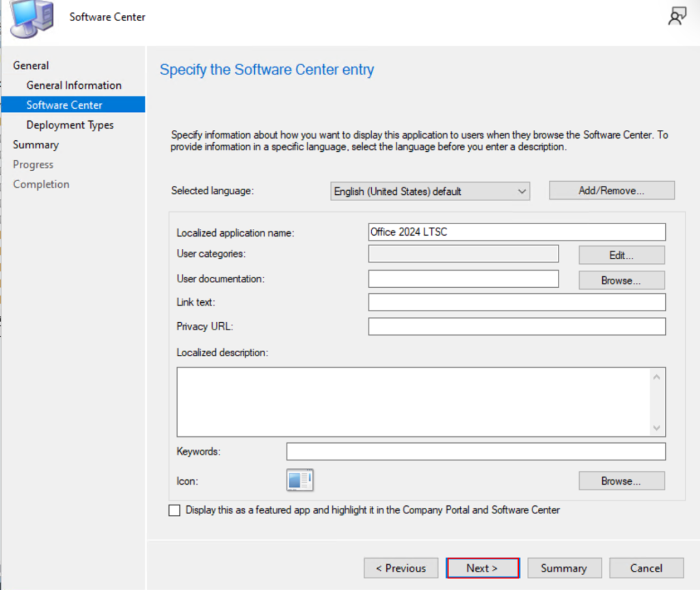The image size is (700, 590).
Task: Click the feedback icon in top right
Action: (676, 17)
